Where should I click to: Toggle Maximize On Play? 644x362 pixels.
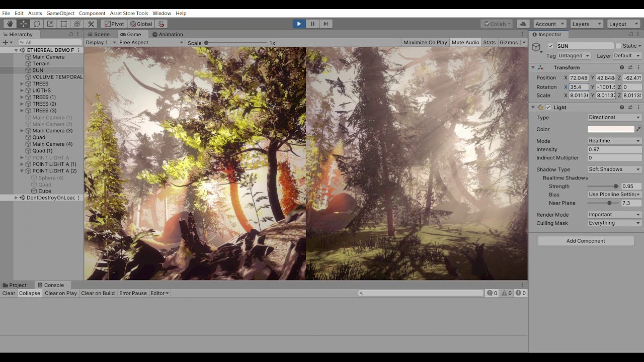point(425,43)
